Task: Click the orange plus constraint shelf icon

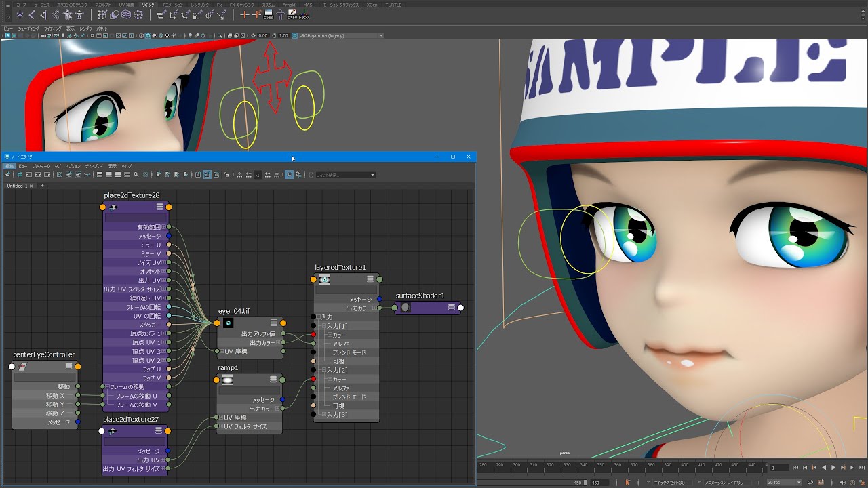Action: 244,14
